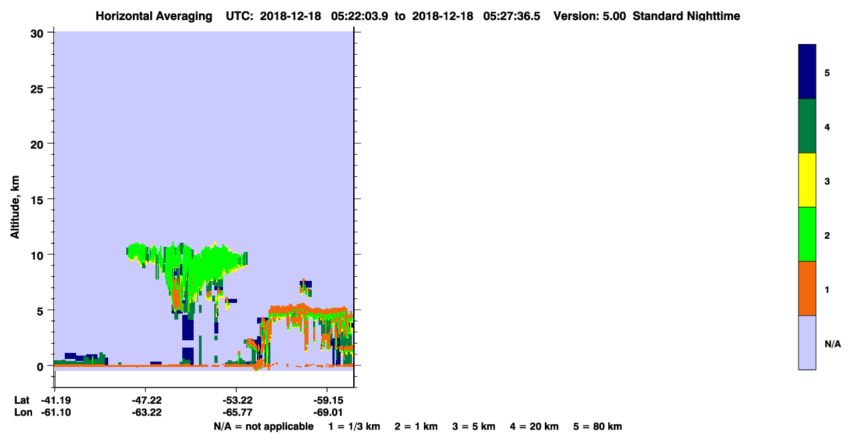Click the bright green colorbar segment labeled 2
This screenshot has height=445, width=868.
click(x=807, y=234)
